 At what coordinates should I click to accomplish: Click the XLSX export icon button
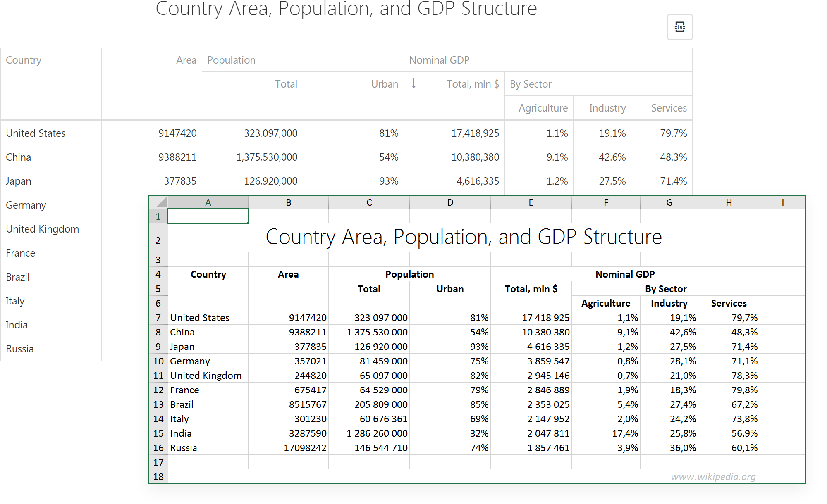click(x=679, y=27)
